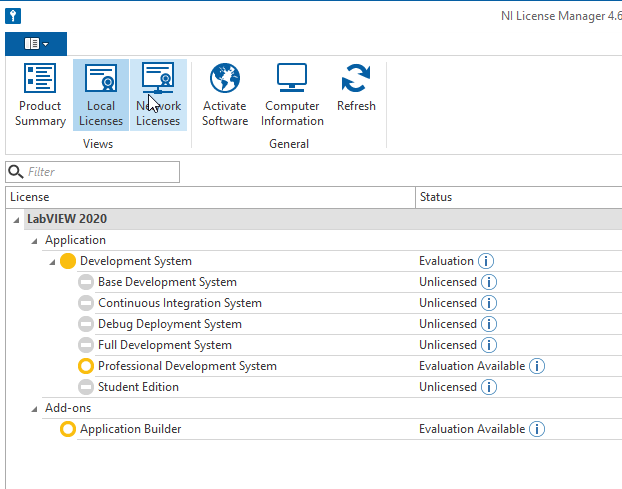
Task: Refresh the license list
Action: tap(356, 88)
